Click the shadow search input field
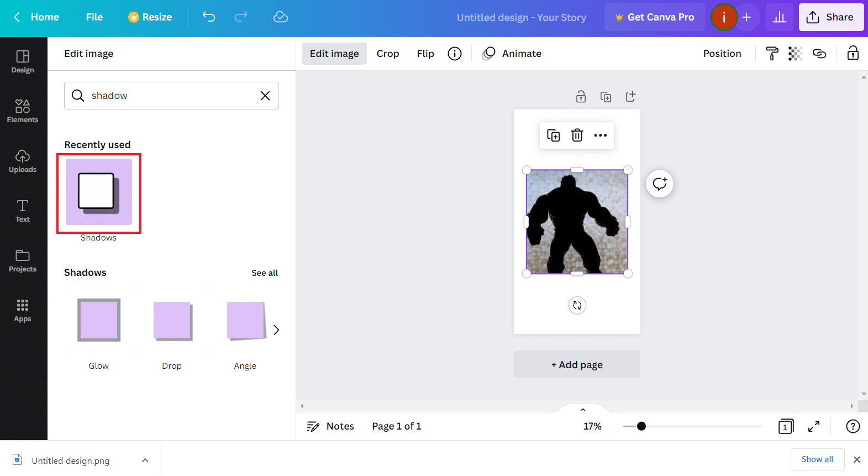This screenshot has height=476, width=868. tap(171, 96)
